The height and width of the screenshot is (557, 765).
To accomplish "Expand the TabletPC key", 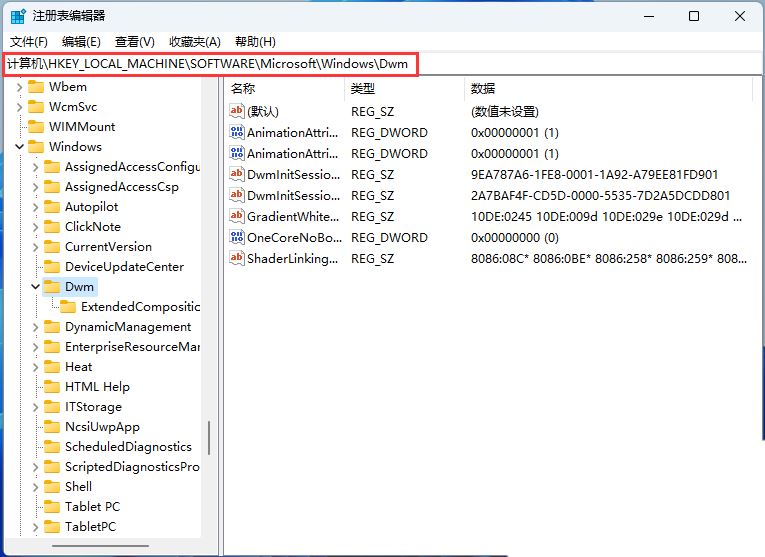I will pyautogui.click(x=36, y=527).
